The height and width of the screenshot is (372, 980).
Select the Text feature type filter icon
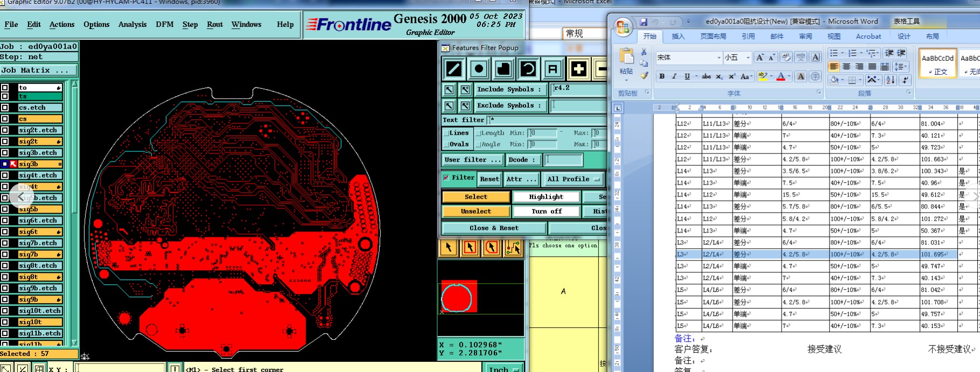(x=553, y=69)
